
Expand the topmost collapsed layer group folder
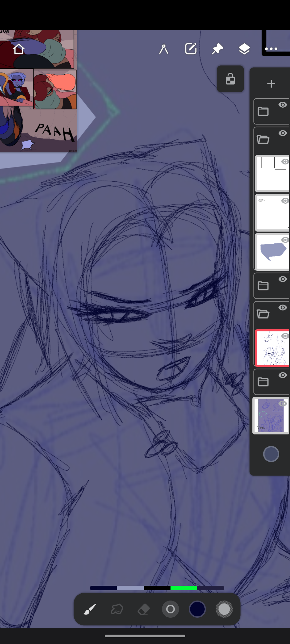pyautogui.click(x=263, y=111)
